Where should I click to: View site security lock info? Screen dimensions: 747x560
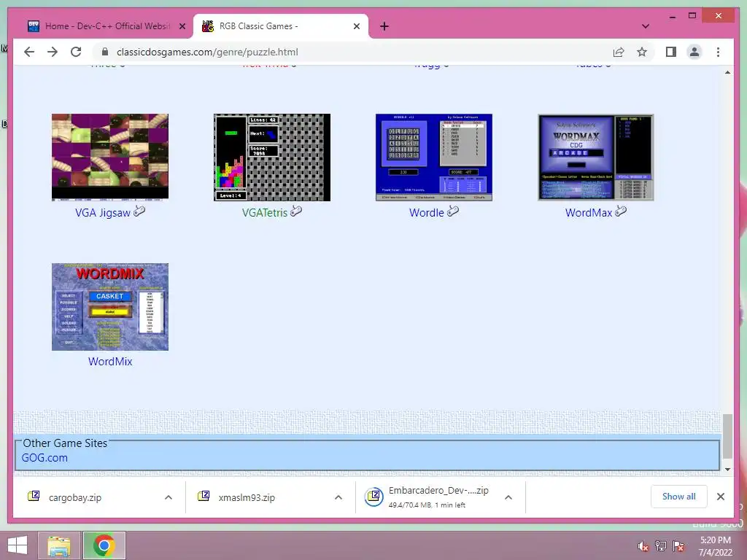pyautogui.click(x=105, y=52)
